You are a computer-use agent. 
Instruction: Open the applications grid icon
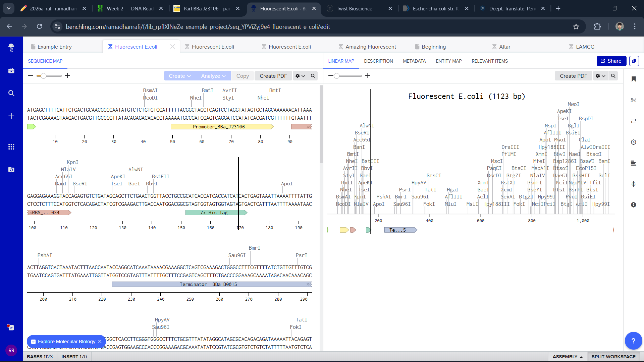(x=11, y=147)
